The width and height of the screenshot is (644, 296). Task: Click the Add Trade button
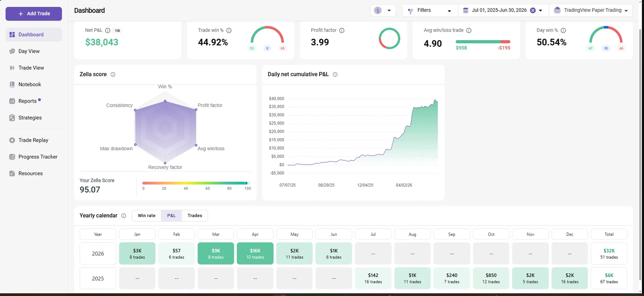34,14
